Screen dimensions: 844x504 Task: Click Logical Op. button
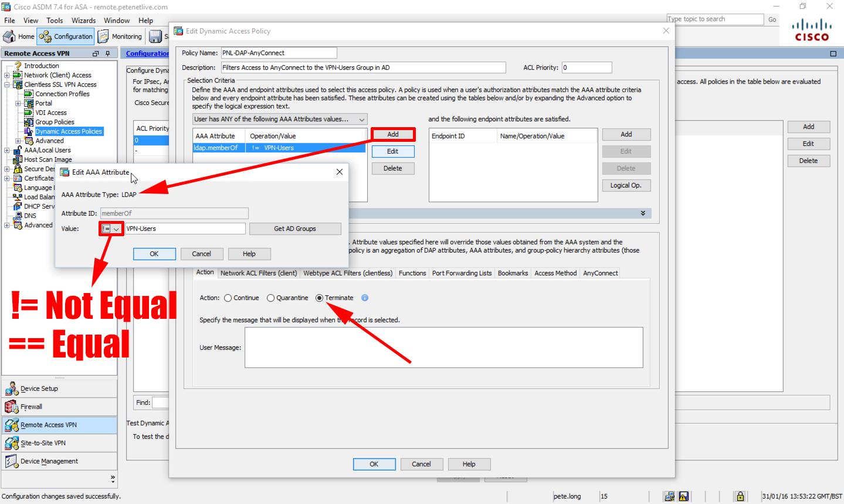tap(626, 185)
